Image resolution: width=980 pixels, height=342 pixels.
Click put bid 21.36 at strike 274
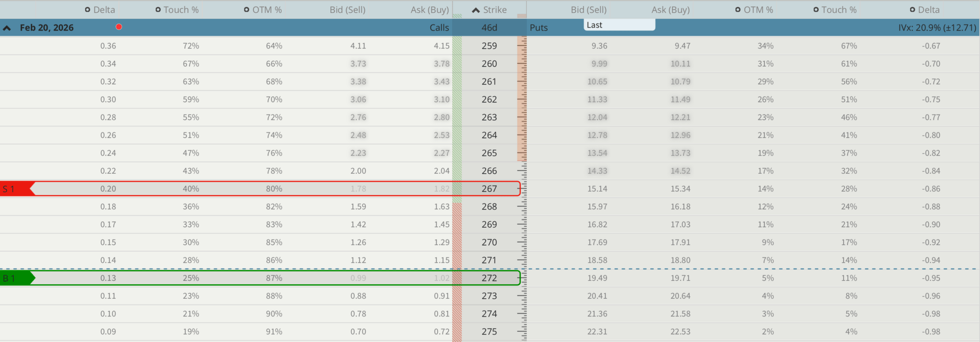pyautogui.click(x=597, y=313)
